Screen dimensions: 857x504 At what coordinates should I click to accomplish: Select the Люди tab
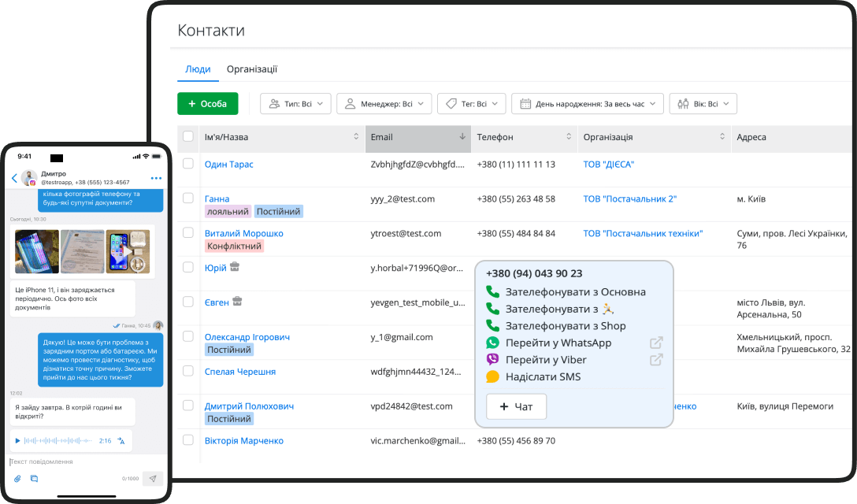pyautogui.click(x=198, y=69)
